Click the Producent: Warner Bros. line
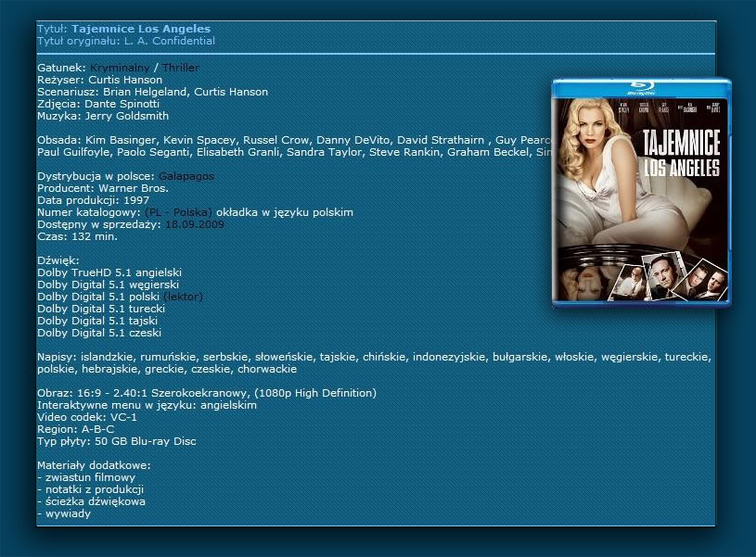756x557 pixels. coord(103,188)
